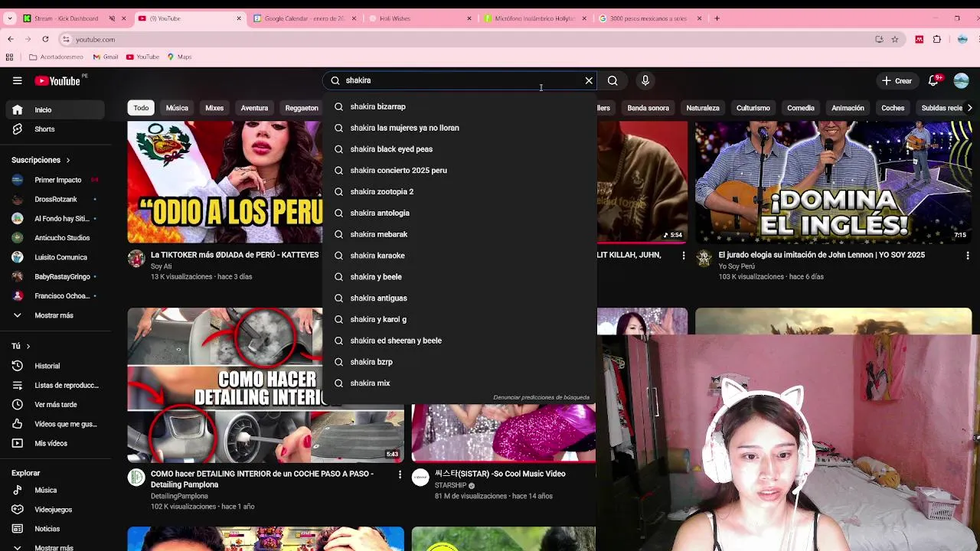Expand the Suscripciones section
The width and height of the screenshot is (980, 551).
coord(41,160)
